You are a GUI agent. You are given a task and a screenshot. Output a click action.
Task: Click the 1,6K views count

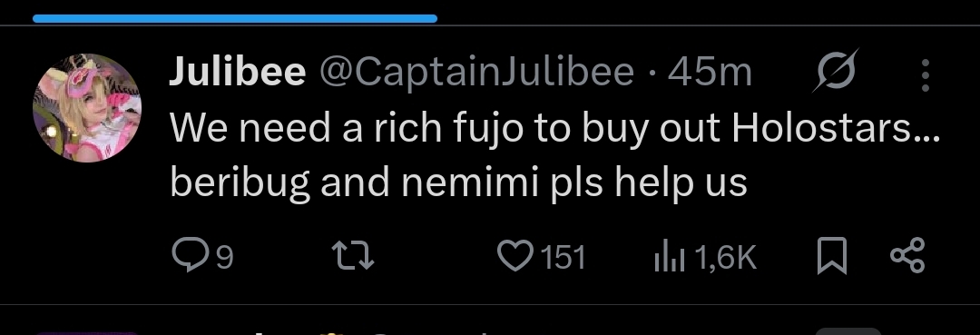click(x=725, y=258)
